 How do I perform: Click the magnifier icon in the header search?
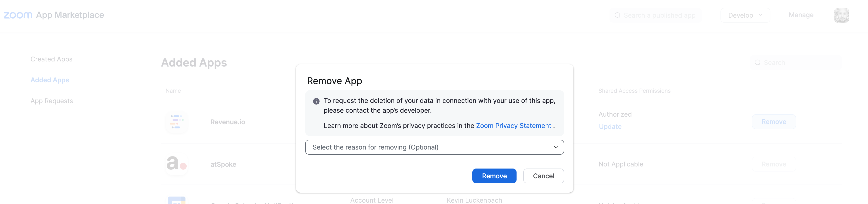pyautogui.click(x=617, y=15)
